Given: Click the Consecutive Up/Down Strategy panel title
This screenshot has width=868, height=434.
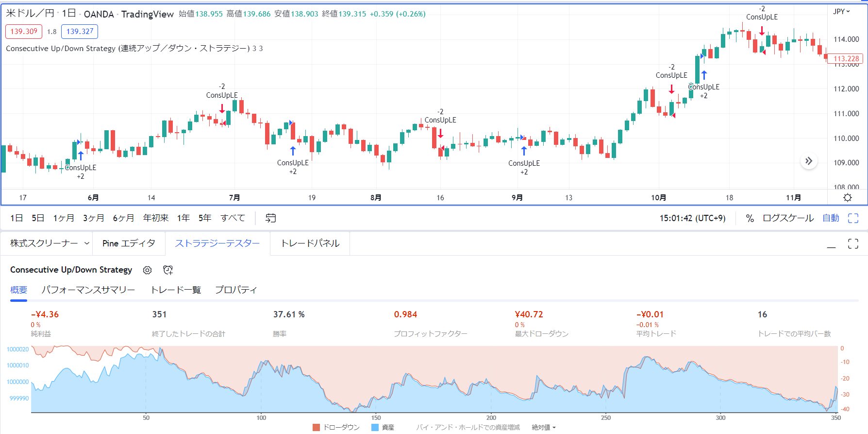Looking at the screenshot, I should click(71, 270).
